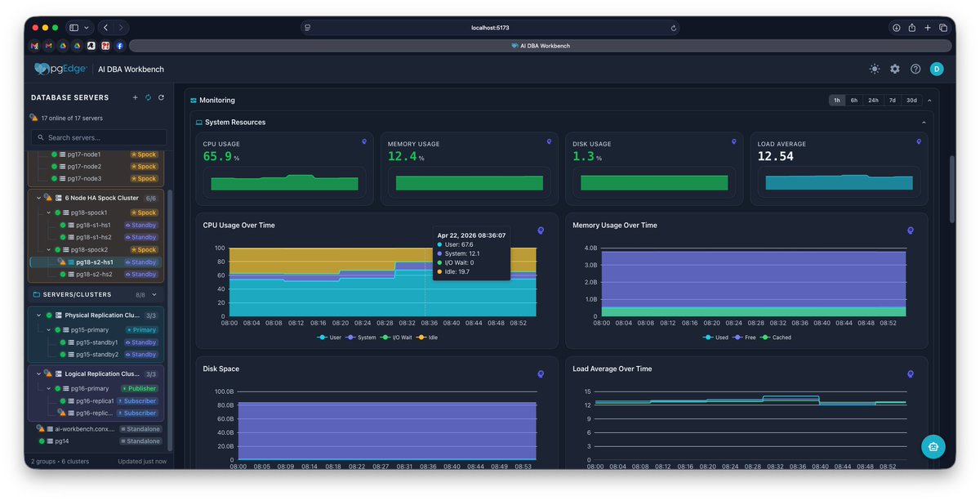Collapse pg15-primary children
Screen dimensions: 980x501
(x=48, y=329)
